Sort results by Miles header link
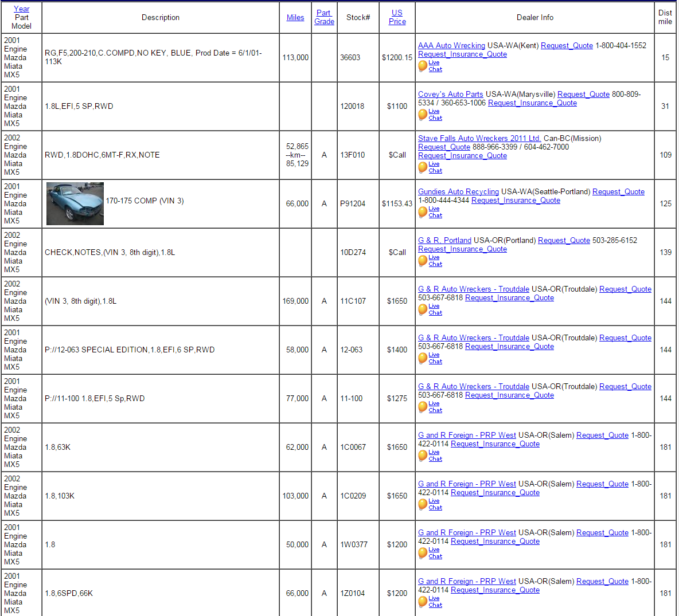The image size is (679, 616). [295, 17]
